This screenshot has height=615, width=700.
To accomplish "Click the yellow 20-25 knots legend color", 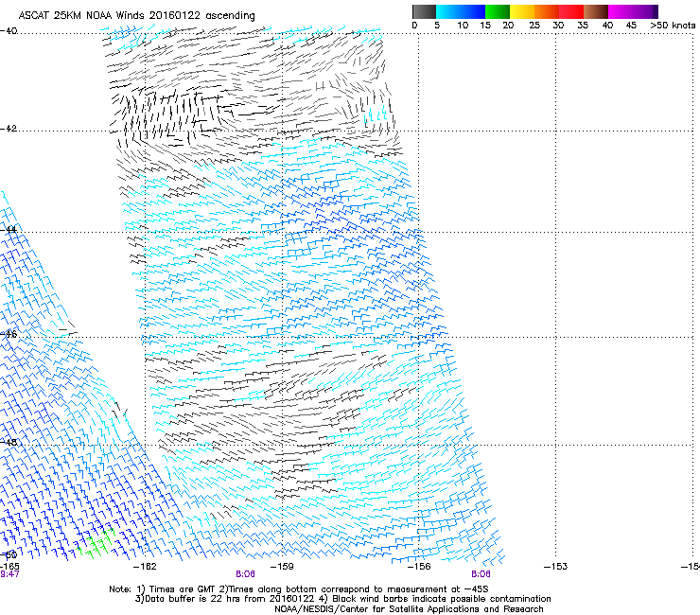I will coord(522,11).
